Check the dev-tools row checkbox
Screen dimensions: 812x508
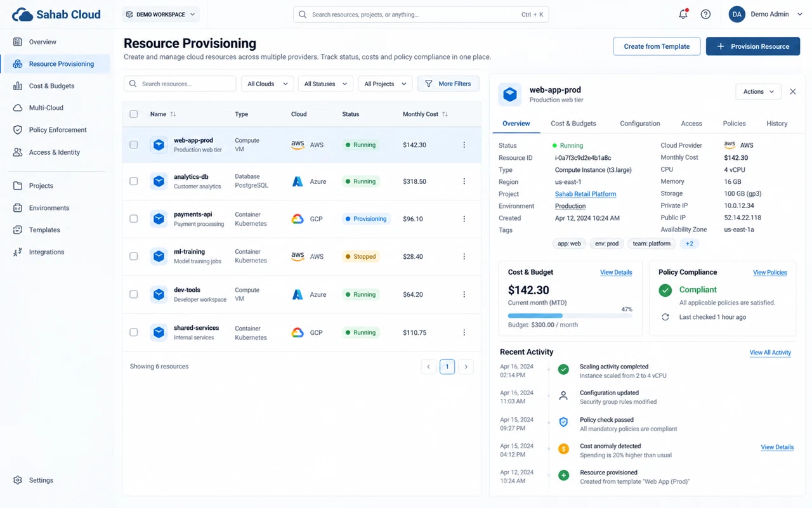(133, 294)
